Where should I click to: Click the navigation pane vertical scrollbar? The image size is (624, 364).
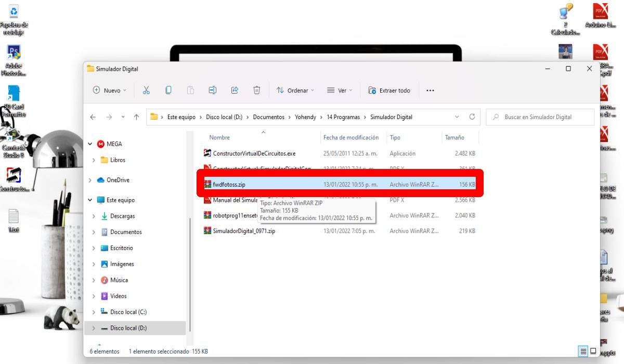pyautogui.click(x=190, y=275)
